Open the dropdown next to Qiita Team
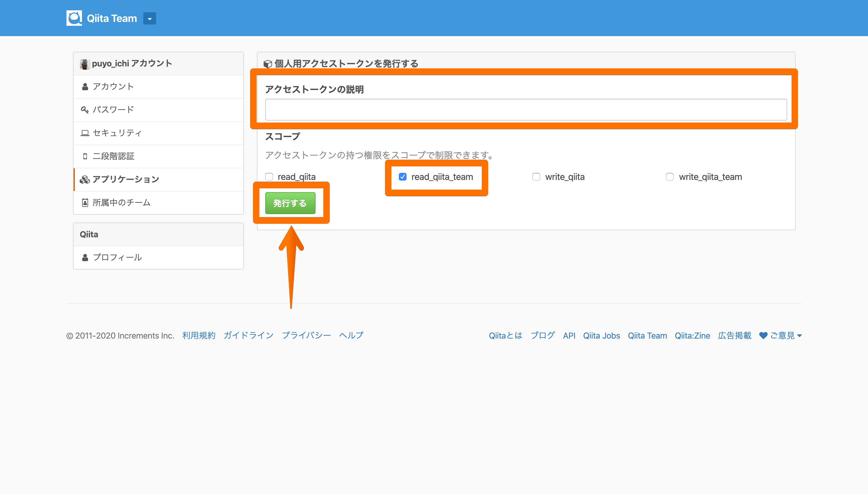 149,19
